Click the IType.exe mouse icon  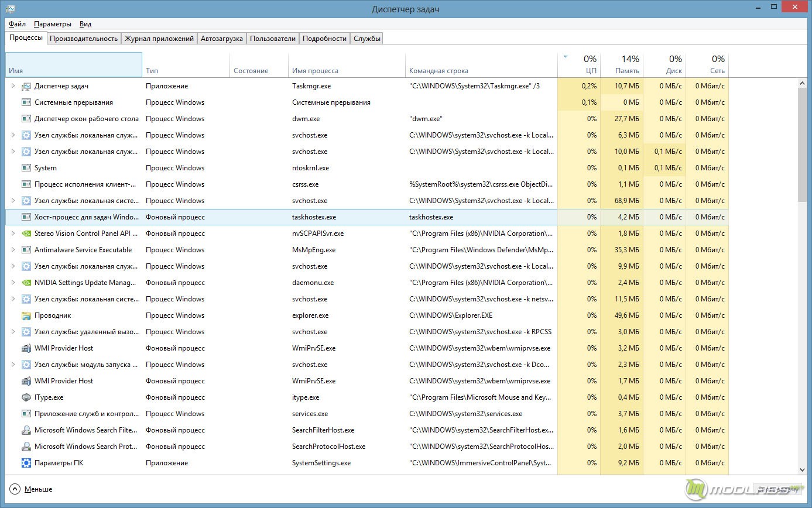coord(26,397)
